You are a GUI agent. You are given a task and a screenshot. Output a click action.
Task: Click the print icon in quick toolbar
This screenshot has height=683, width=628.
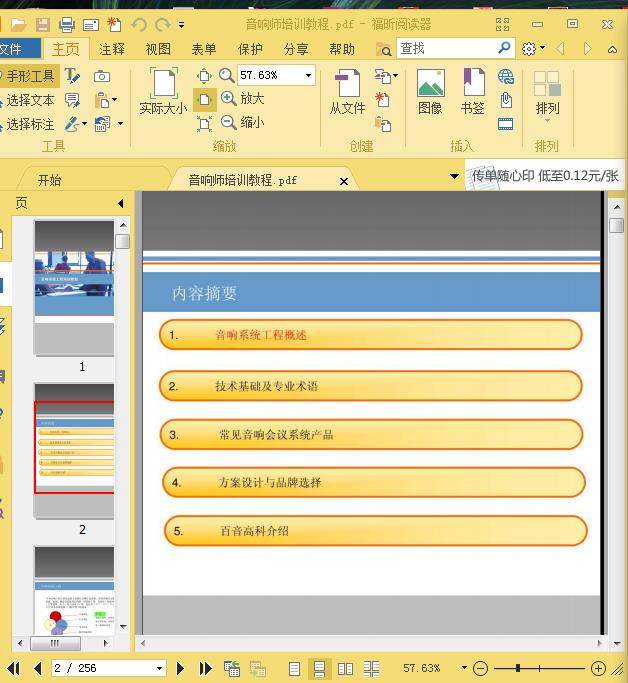click(66, 24)
